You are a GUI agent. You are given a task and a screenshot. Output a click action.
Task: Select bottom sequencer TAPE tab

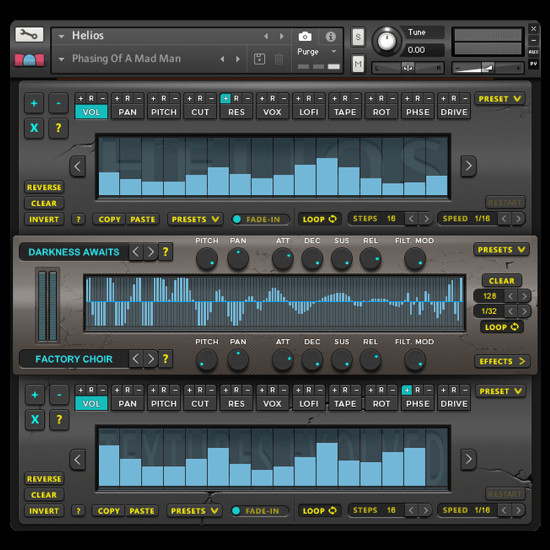click(x=345, y=404)
